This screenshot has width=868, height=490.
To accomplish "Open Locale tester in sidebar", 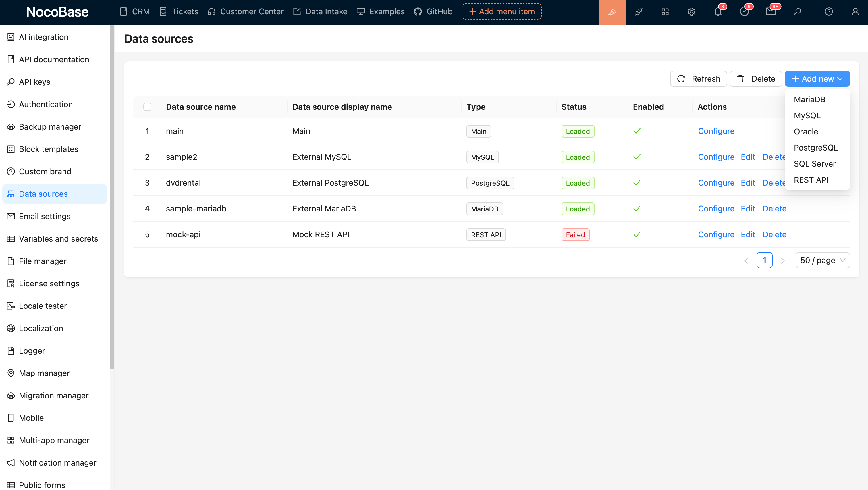I will (x=55, y=306).
